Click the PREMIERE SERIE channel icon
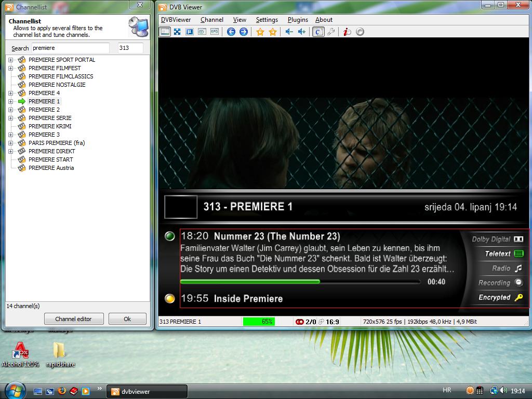This screenshot has width=532, height=399. (22, 118)
